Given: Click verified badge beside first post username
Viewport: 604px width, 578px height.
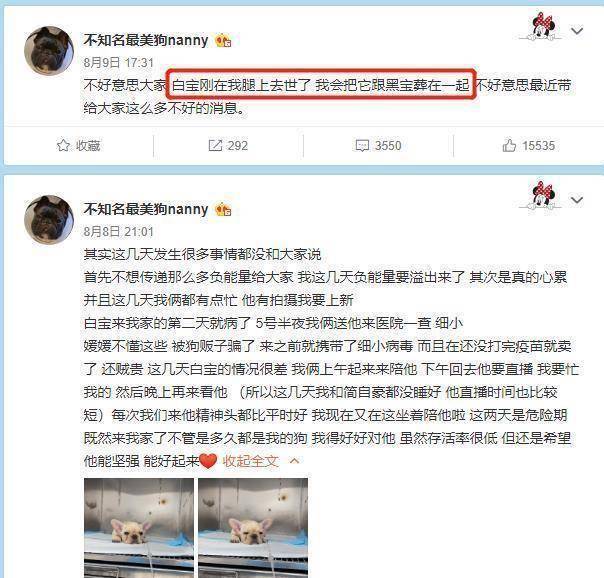Looking at the screenshot, I should pyautogui.click(x=223, y=40).
